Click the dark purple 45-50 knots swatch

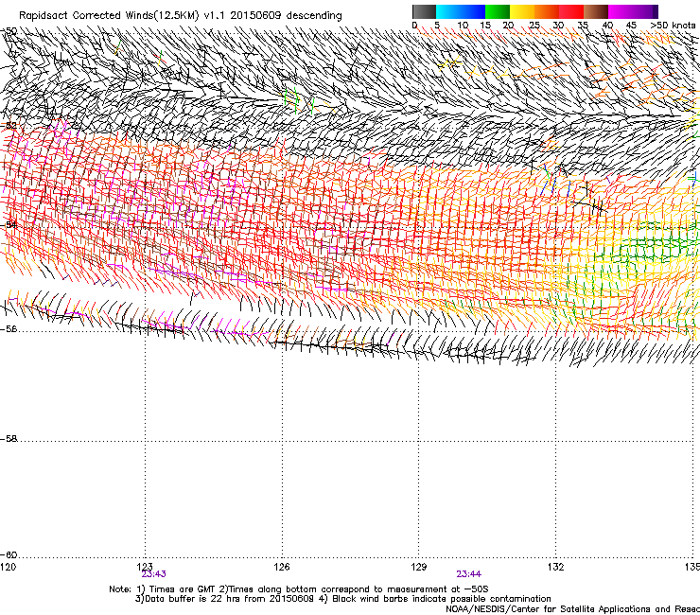645,11
